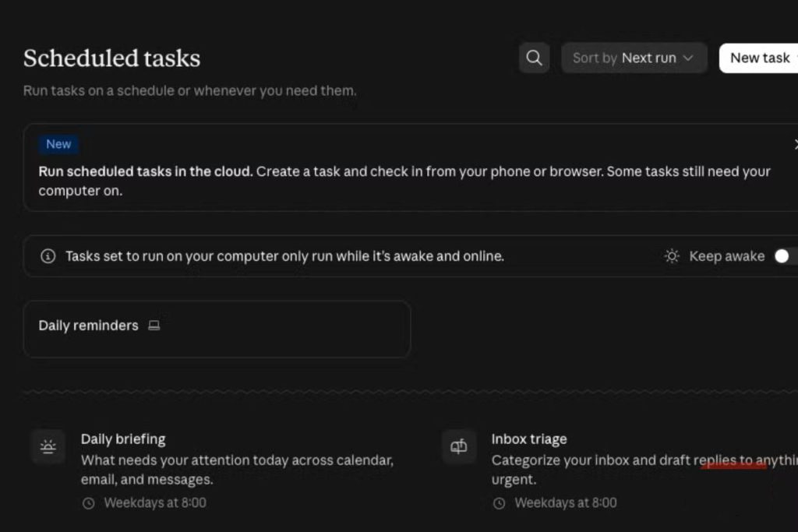Click the Weekdays at 8:00 label under Daily briefing
Viewport: 798px width, 532px height.
pyautogui.click(x=155, y=503)
